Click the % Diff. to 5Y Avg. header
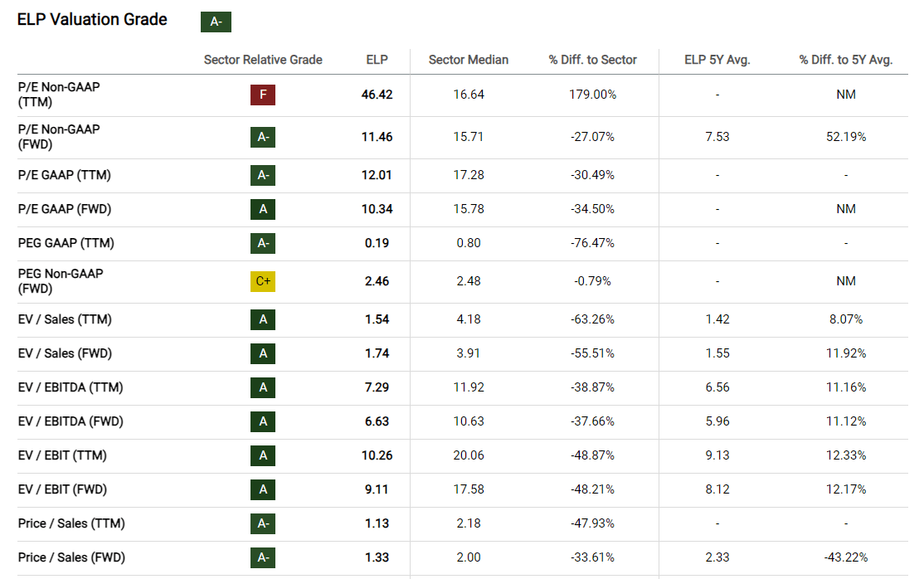The width and height of the screenshot is (924, 579). click(846, 60)
